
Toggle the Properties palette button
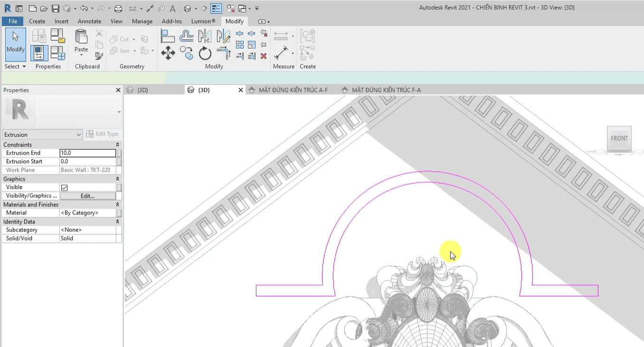(x=39, y=53)
